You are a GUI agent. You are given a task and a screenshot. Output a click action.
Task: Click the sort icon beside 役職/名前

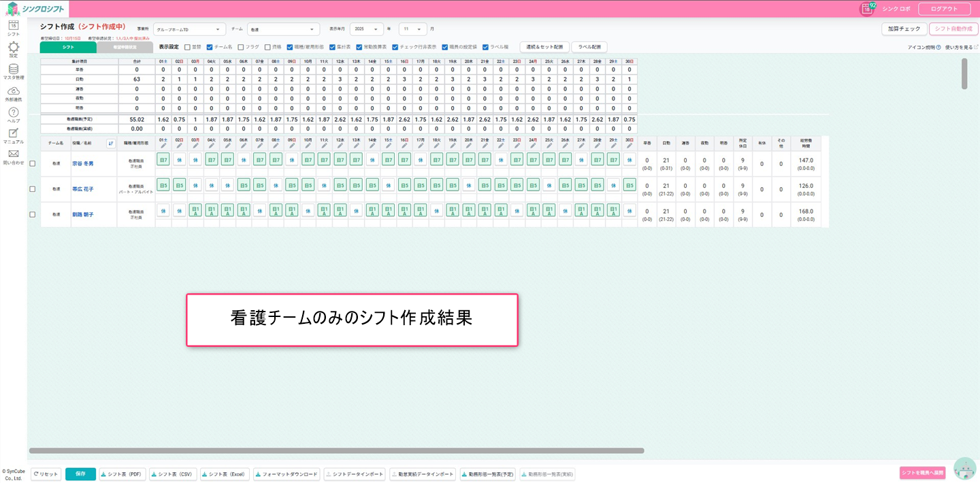111,143
